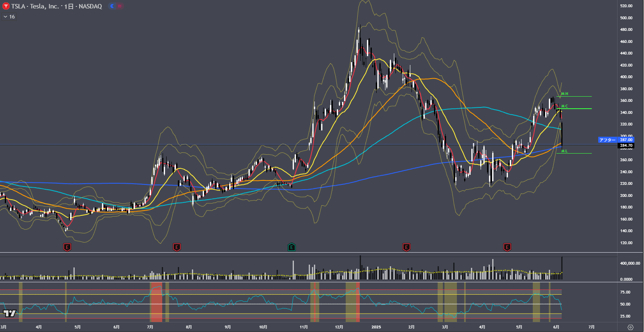This screenshot has height=332, width=644.
Task: Click the 140.00 price scale value
Action: coord(626,231)
